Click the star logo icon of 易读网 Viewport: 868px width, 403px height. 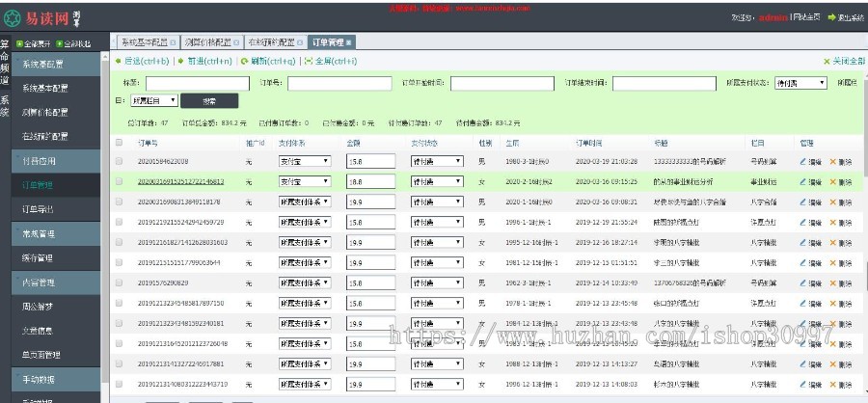coord(13,17)
